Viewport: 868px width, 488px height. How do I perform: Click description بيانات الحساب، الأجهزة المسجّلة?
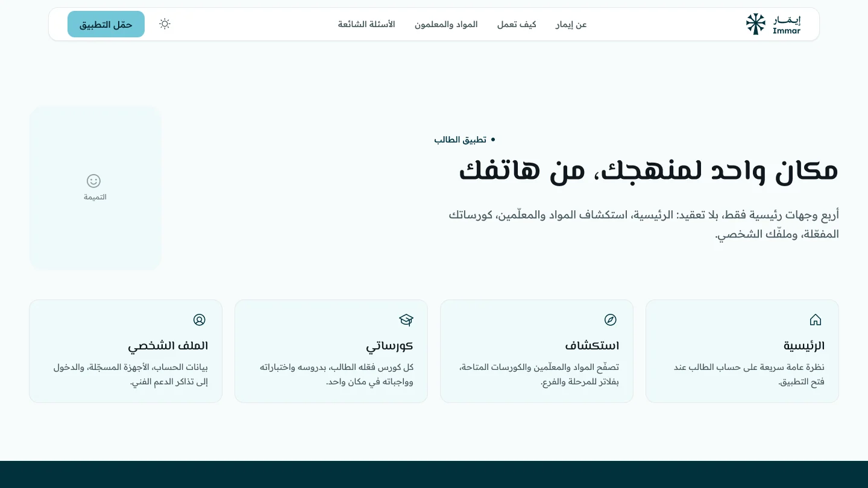(130, 375)
